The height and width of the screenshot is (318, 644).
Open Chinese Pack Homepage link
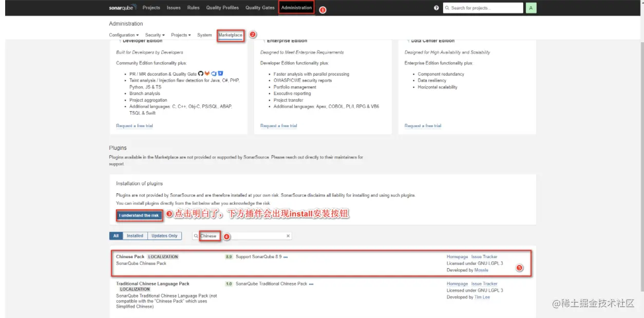pos(457,256)
